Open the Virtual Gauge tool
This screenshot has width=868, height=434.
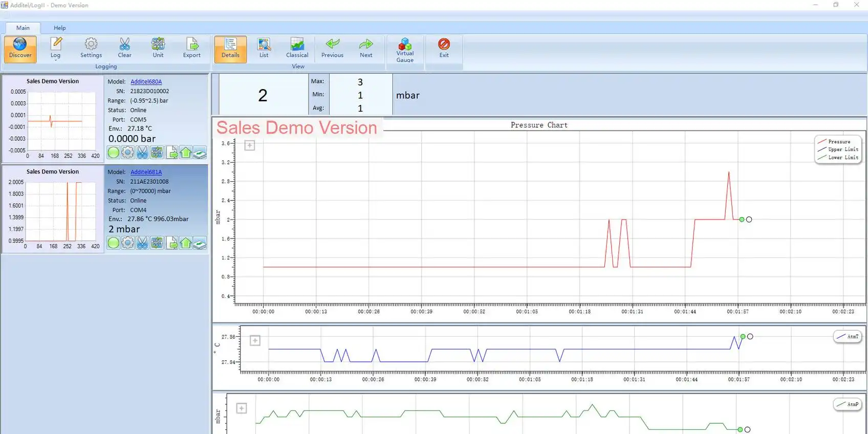[x=405, y=49]
